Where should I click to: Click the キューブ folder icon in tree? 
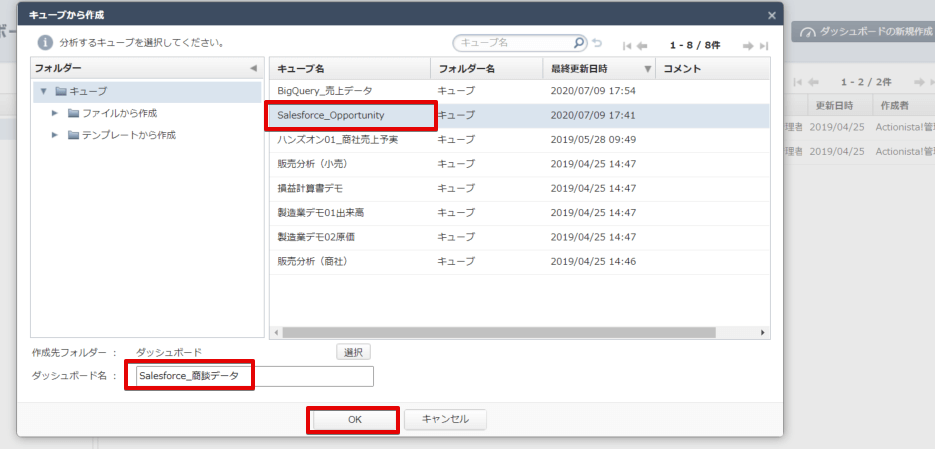pyautogui.click(x=60, y=91)
